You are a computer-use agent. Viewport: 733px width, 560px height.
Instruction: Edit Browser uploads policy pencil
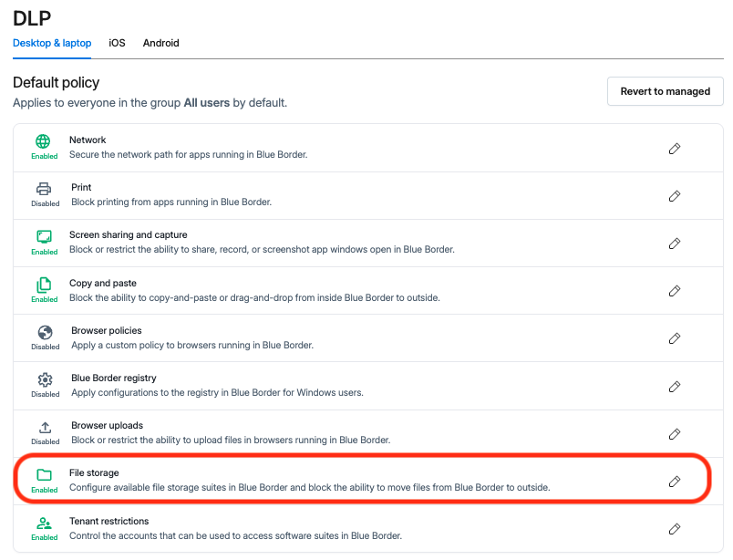coord(674,434)
